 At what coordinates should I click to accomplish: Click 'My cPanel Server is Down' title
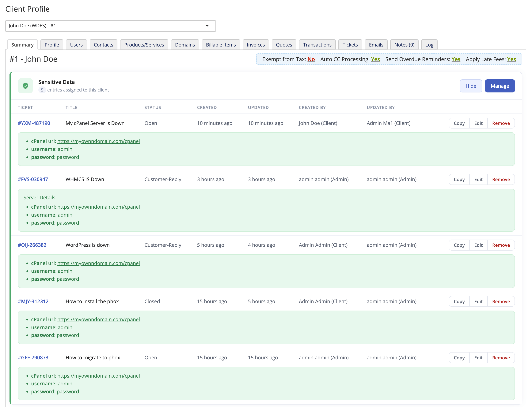coord(95,123)
